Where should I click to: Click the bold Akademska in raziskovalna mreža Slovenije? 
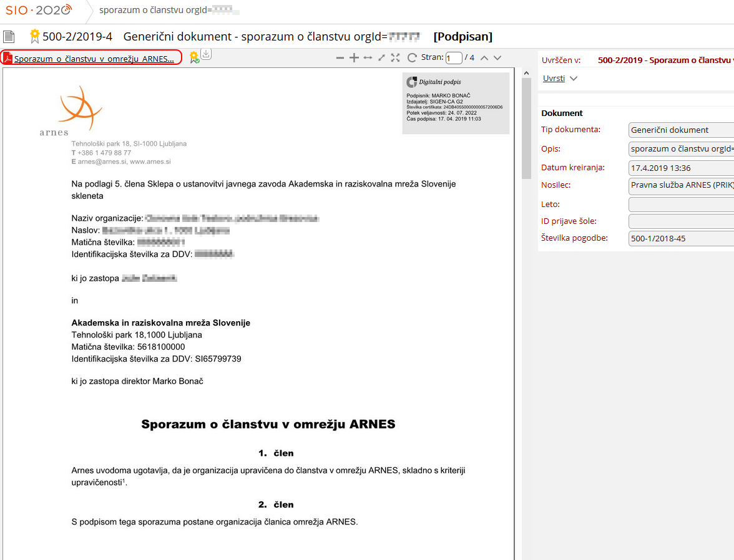click(x=160, y=323)
